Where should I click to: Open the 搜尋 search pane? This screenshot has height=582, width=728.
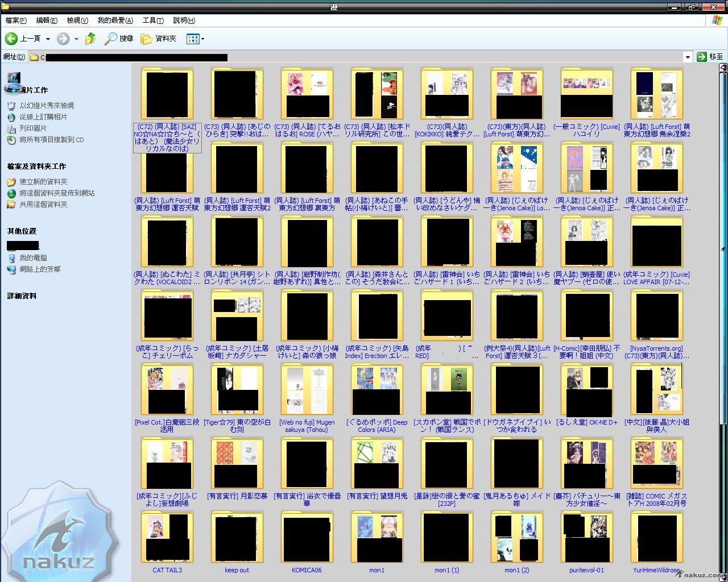tap(118, 39)
